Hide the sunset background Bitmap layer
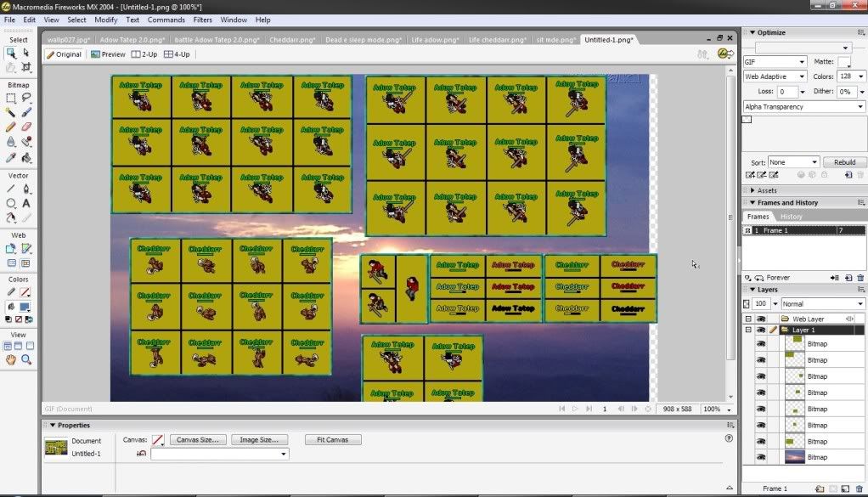Image resolution: width=868 pixels, height=497 pixels. [x=760, y=458]
